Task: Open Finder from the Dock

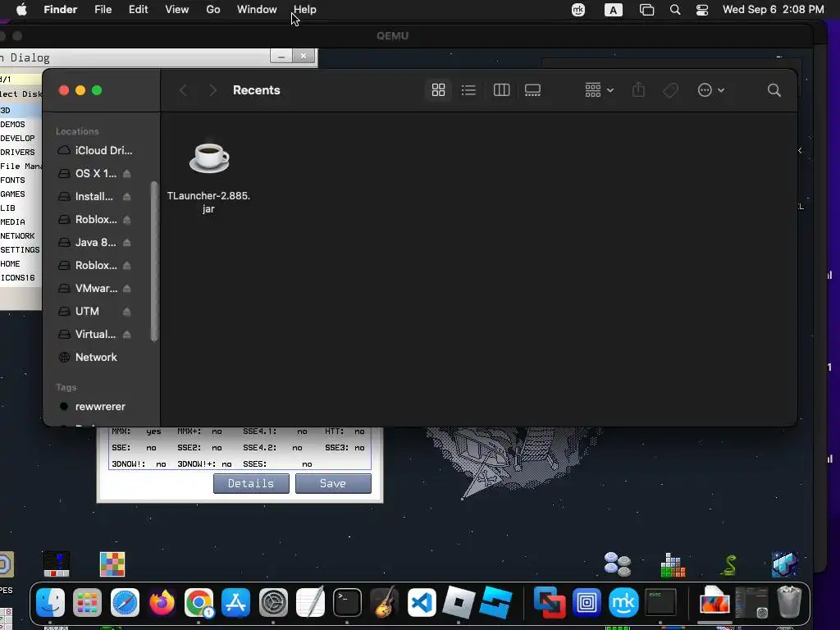Action: pyautogui.click(x=50, y=603)
